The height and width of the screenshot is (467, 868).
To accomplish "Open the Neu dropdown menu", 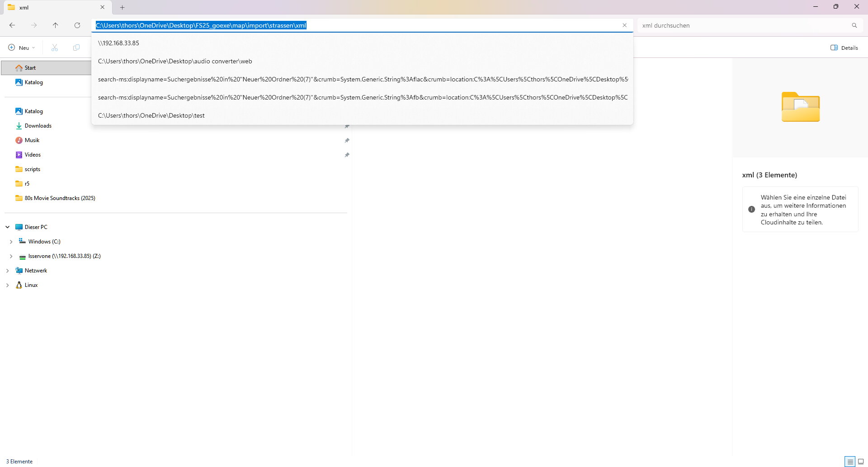I will (22, 48).
